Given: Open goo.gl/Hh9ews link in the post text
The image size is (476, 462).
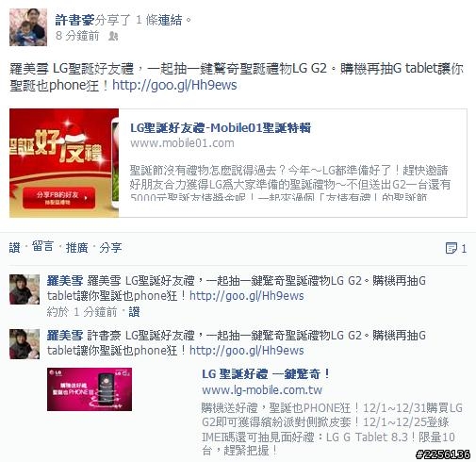Looking at the screenshot, I should point(174,85).
